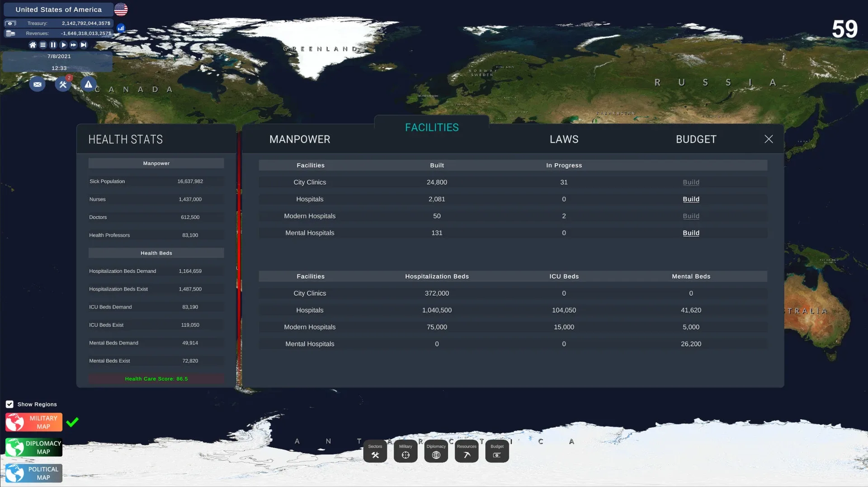Switch to the Military Map view
868x487 pixels.
[34, 422]
